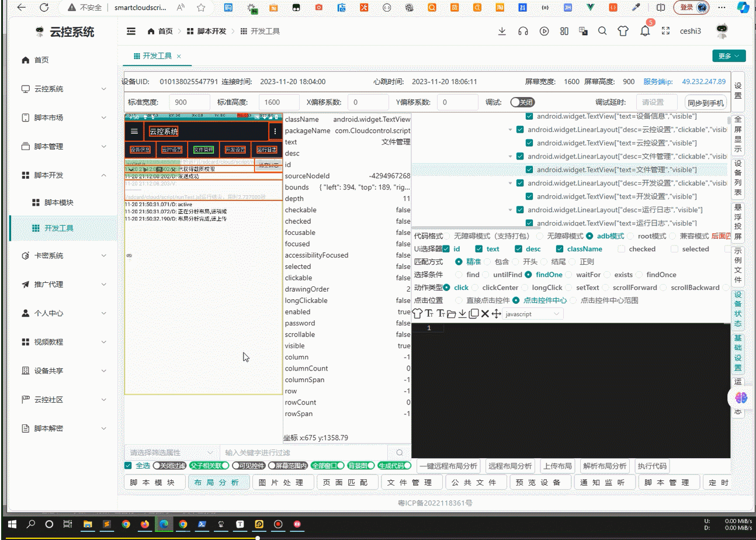This screenshot has height=540, width=756.
Task: Select the headphones audio icon in top toolbar
Action: (x=523, y=31)
